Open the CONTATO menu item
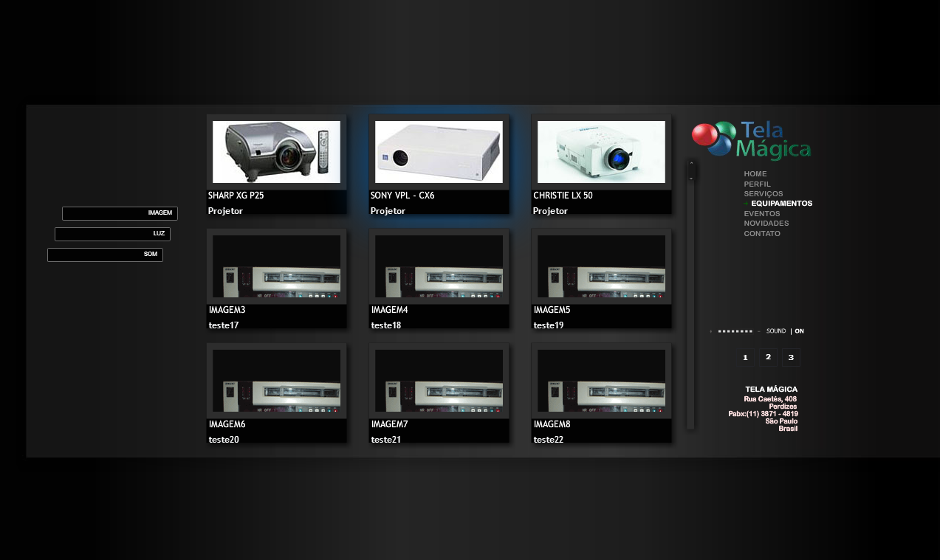The height and width of the screenshot is (560, 940). 762,234
